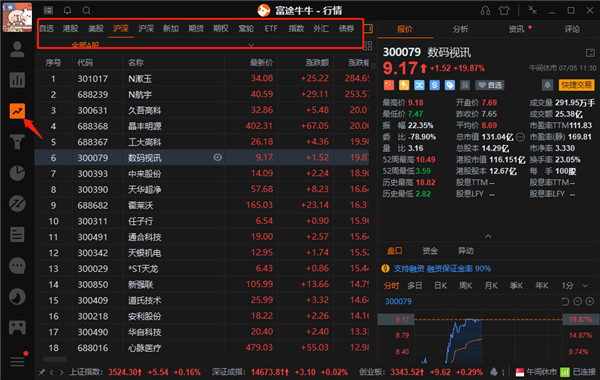Viewport: 600px width, 380px height.
Task: Select the 日K chart tab
Action: [x=440, y=285]
